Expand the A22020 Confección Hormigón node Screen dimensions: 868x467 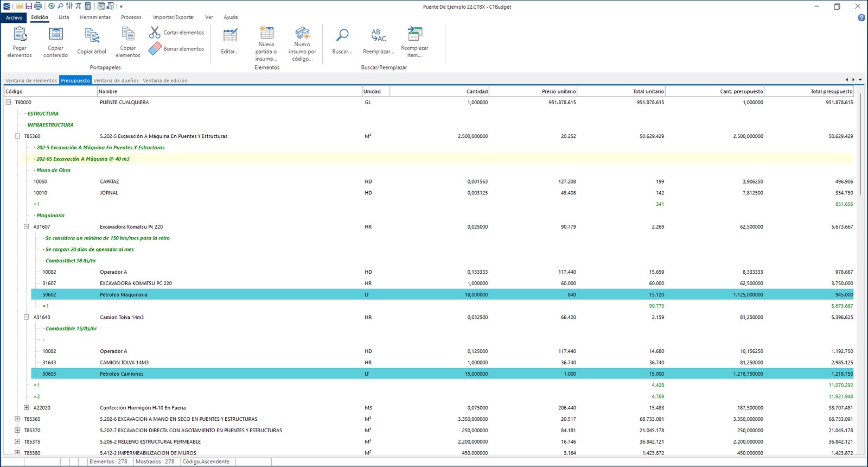[x=26, y=407]
